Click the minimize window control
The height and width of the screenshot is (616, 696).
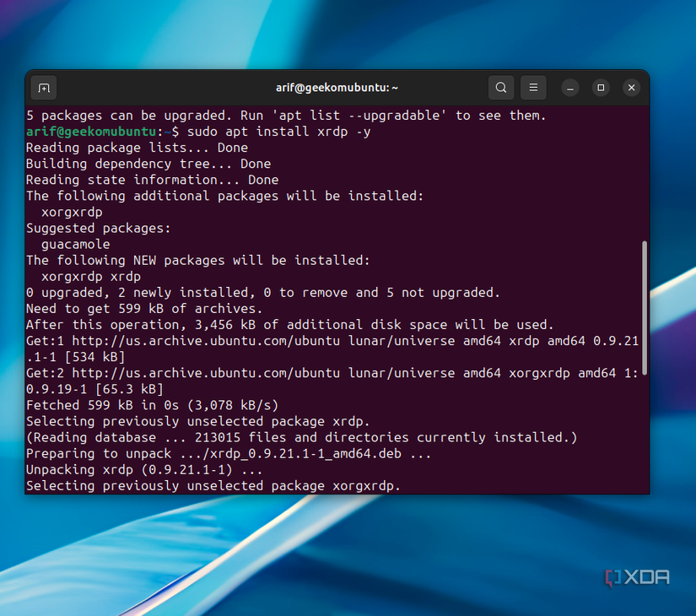(x=569, y=87)
